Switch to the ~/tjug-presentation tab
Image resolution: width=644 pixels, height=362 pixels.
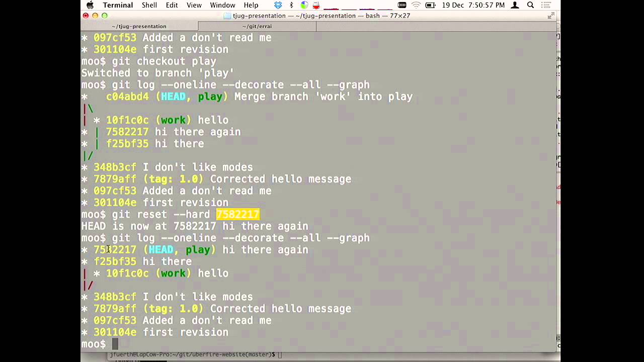click(139, 26)
